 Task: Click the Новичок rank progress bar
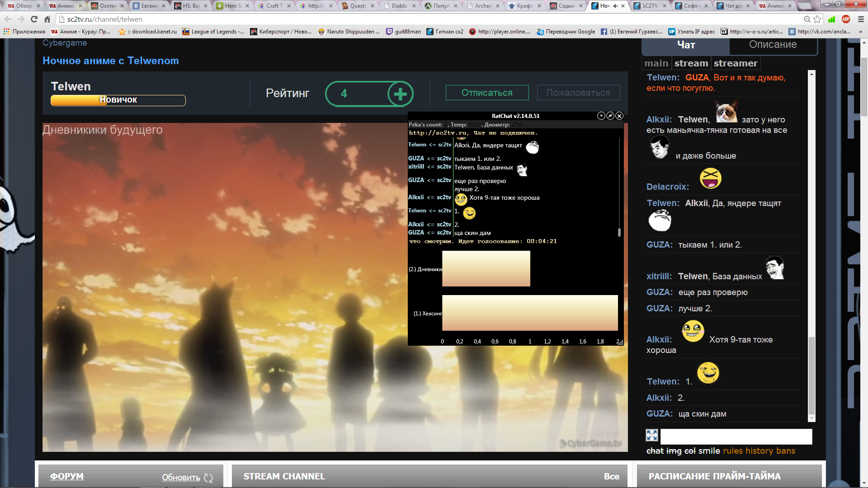(x=118, y=100)
